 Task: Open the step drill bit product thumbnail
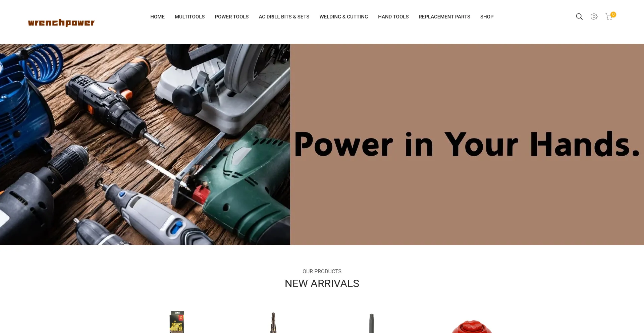[x=273, y=323]
